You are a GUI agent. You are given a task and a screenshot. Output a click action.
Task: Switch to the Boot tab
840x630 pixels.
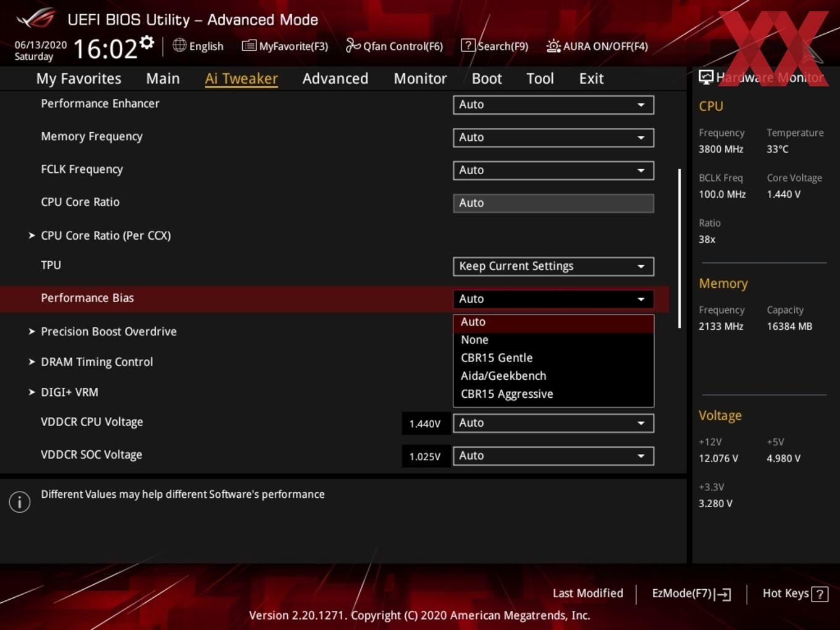click(x=487, y=78)
